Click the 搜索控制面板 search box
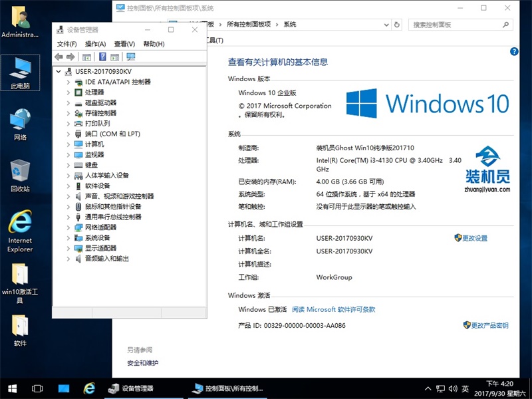 point(459,25)
